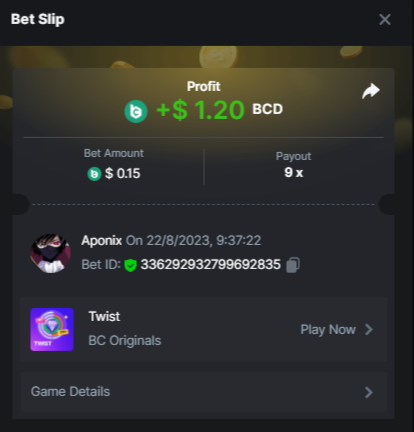Click the 9 x payout value

(294, 173)
